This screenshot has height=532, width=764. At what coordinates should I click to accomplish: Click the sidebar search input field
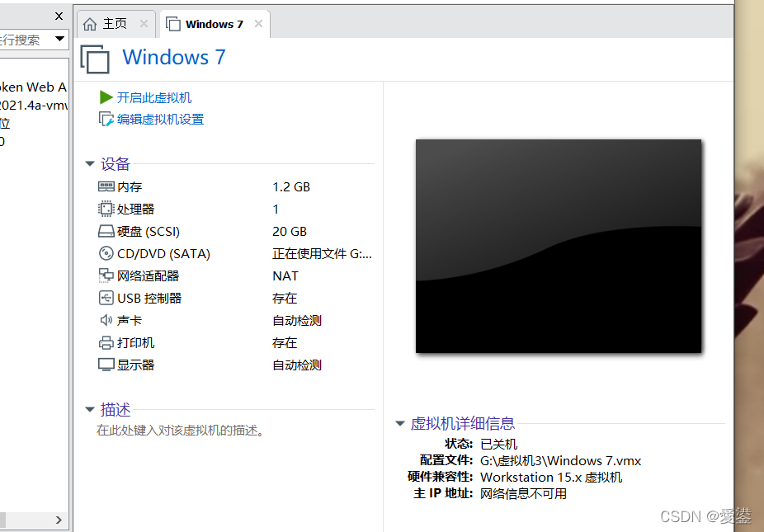[x=25, y=40]
